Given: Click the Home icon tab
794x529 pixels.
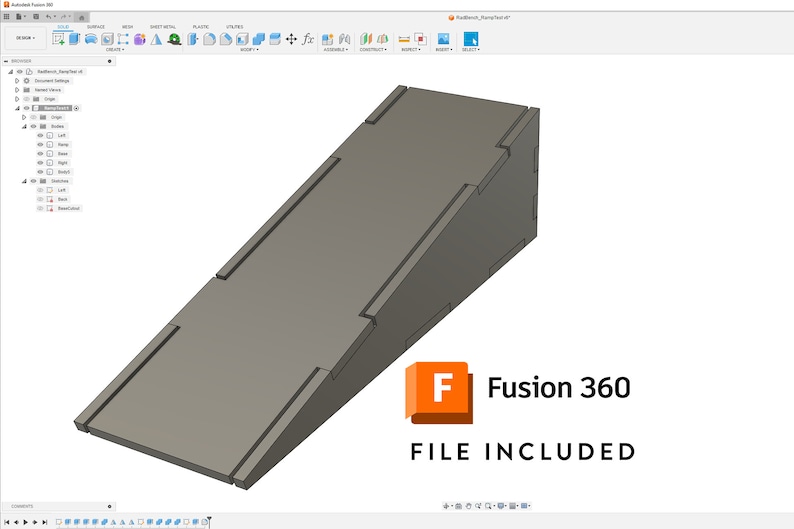Looking at the screenshot, I should (82, 17).
